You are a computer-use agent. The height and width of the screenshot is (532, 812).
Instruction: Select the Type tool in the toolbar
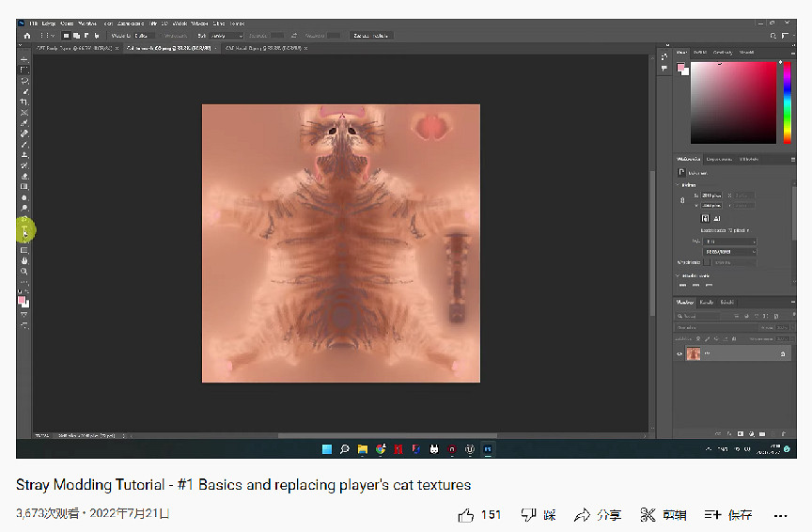coord(24,229)
